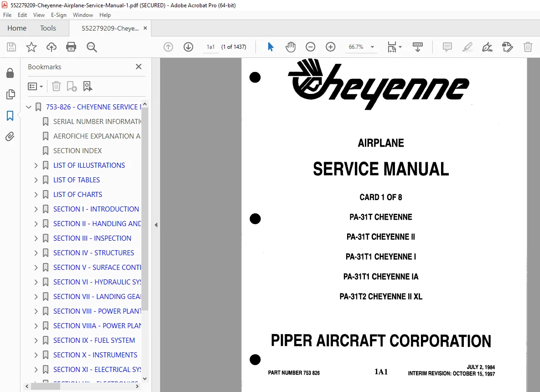Image resolution: width=540 pixels, height=392 pixels.
Task: Open SECTION INDEX bookmark
Action: [x=78, y=151]
